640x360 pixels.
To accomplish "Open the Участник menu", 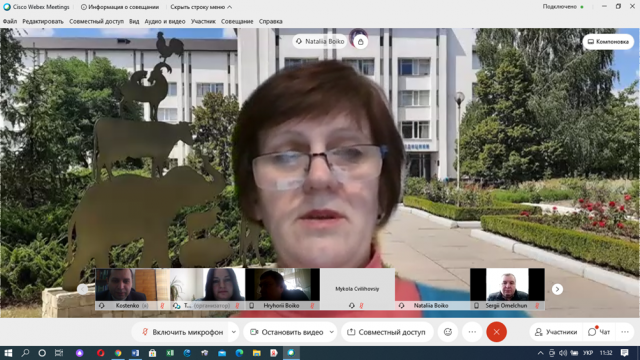I will click(203, 21).
